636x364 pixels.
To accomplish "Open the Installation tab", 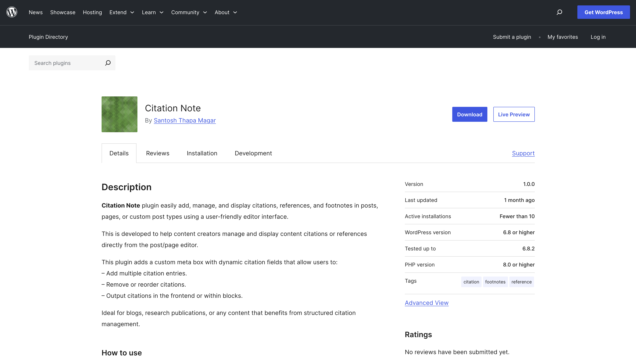I will (202, 153).
